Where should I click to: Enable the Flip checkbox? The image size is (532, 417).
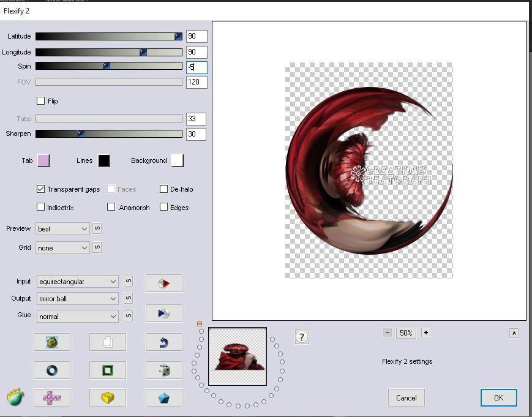[x=41, y=101]
